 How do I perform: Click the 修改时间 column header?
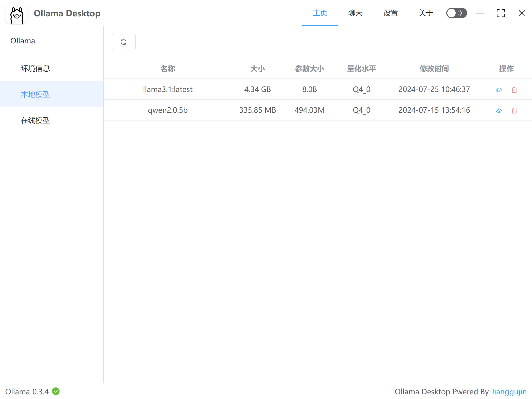coord(434,69)
